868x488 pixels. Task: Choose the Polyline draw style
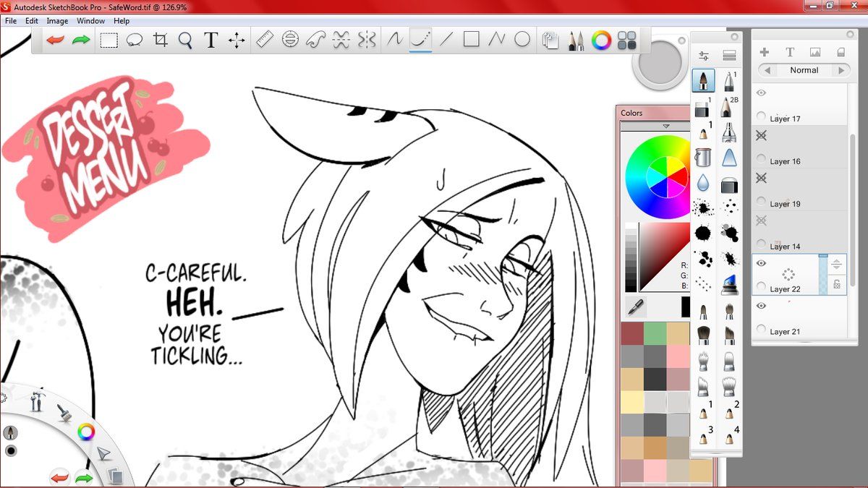496,39
